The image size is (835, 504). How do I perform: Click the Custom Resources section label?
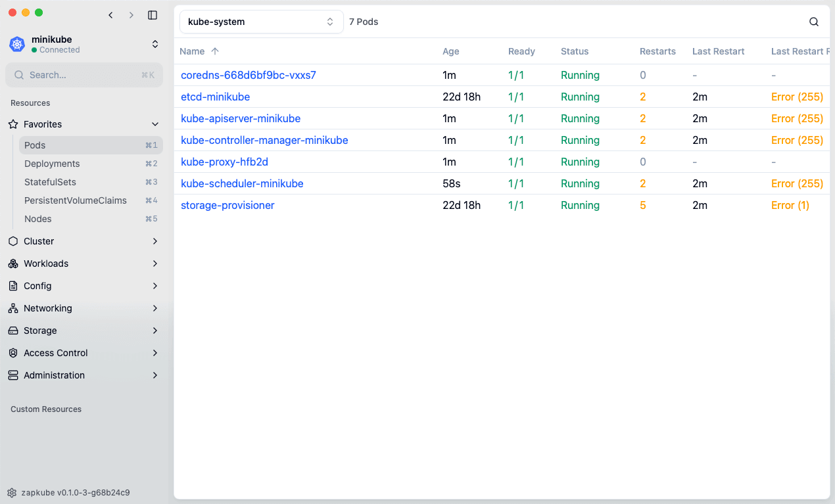46,409
